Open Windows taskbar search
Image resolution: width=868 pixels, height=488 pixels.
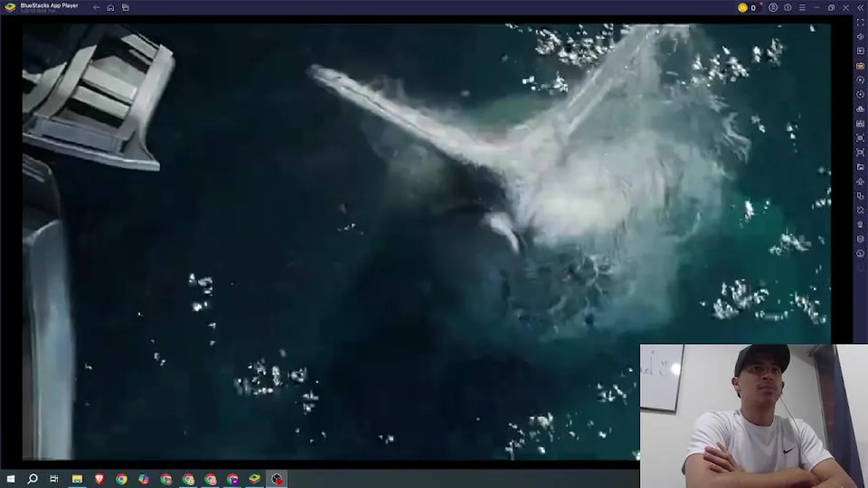click(33, 479)
